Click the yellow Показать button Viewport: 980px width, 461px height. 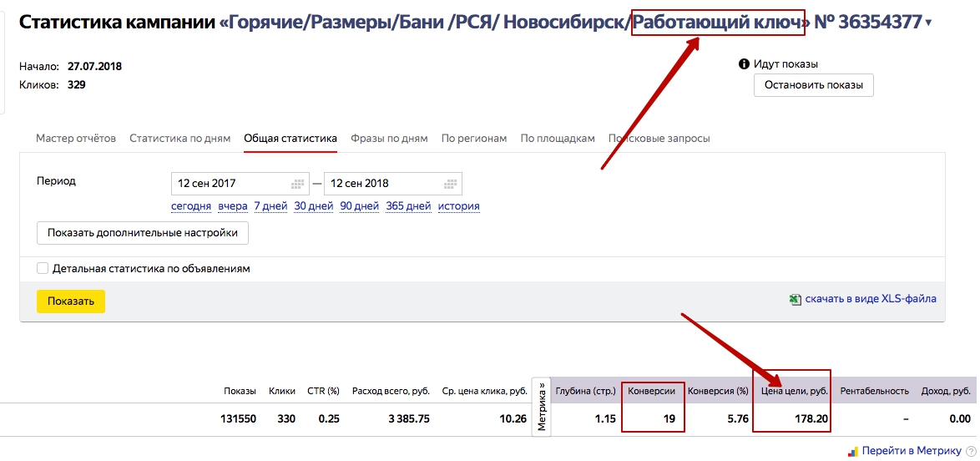(71, 301)
